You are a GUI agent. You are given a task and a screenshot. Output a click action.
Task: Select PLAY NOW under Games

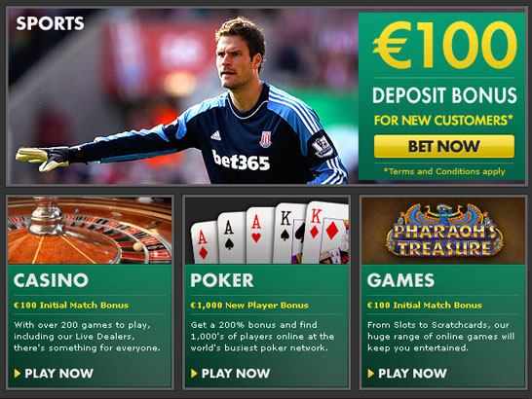click(412, 374)
